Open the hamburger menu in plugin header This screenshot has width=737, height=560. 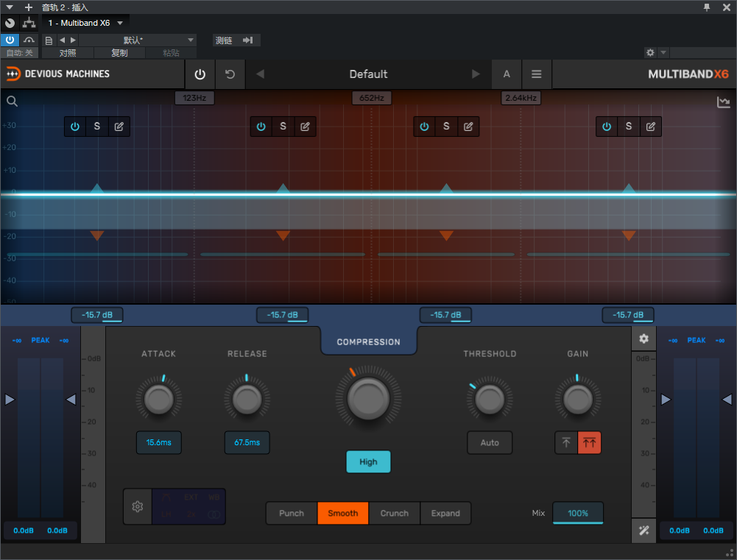537,74
